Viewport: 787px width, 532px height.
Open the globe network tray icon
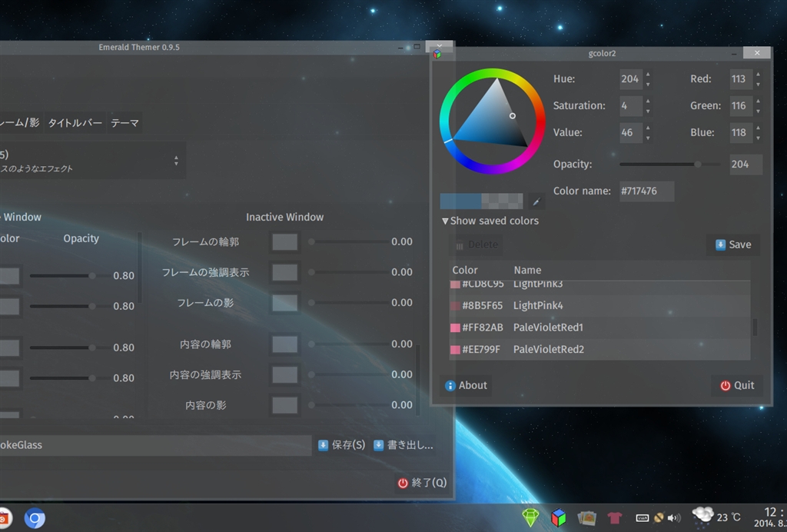pos(659,518)
